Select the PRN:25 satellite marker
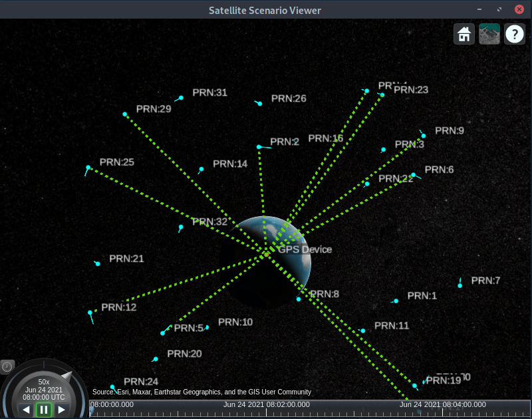This screenshot has height=419, width=532. pyautogui.click(x=88, y=168)
